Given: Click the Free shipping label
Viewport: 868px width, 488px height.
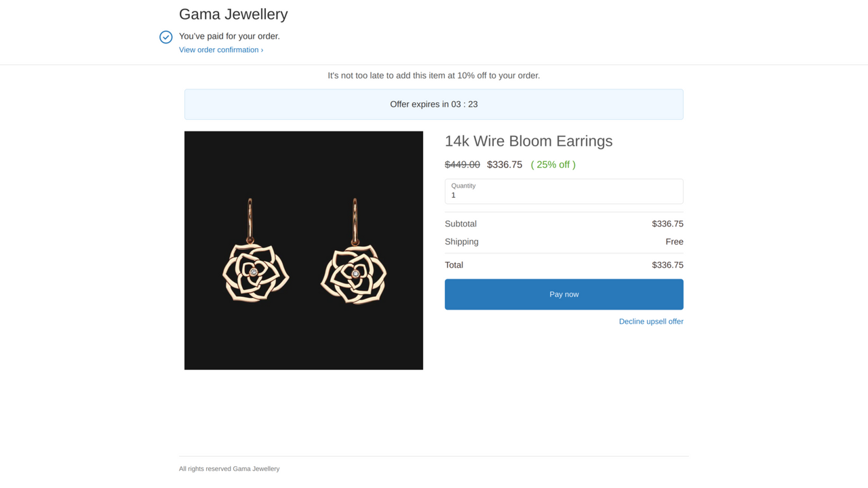Looking at the screenshot, I should coord(674,241).
